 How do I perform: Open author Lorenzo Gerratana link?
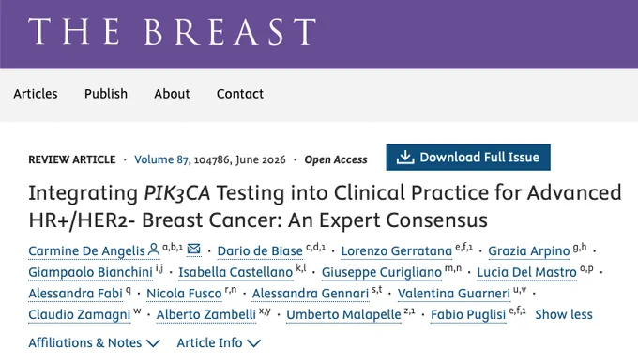tap(397, 250)
